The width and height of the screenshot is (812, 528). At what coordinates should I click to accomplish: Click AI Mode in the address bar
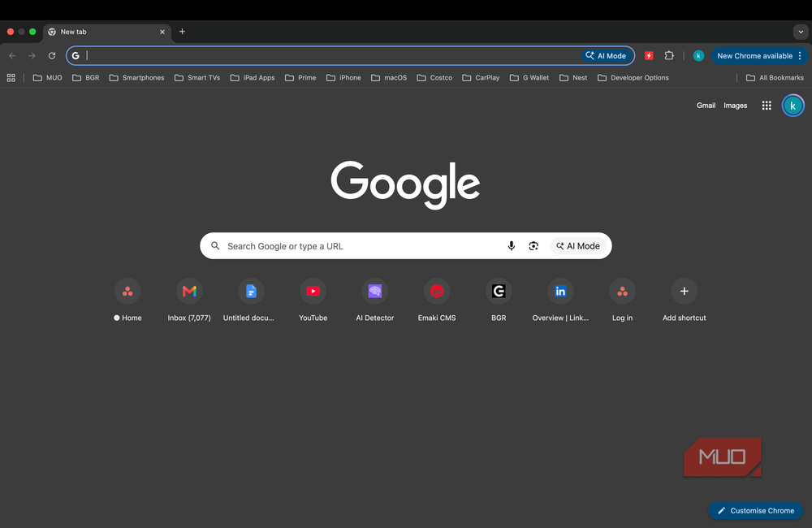pyautogui.click(x=606, y=55)
